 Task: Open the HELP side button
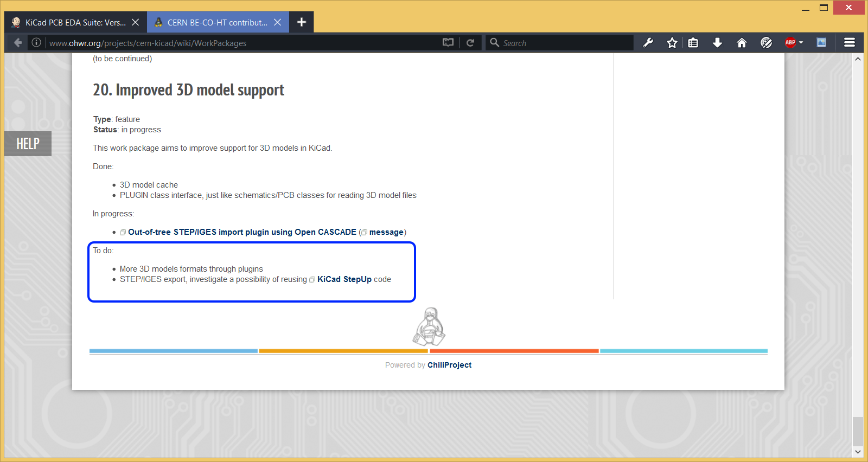[x=28, y=144]
